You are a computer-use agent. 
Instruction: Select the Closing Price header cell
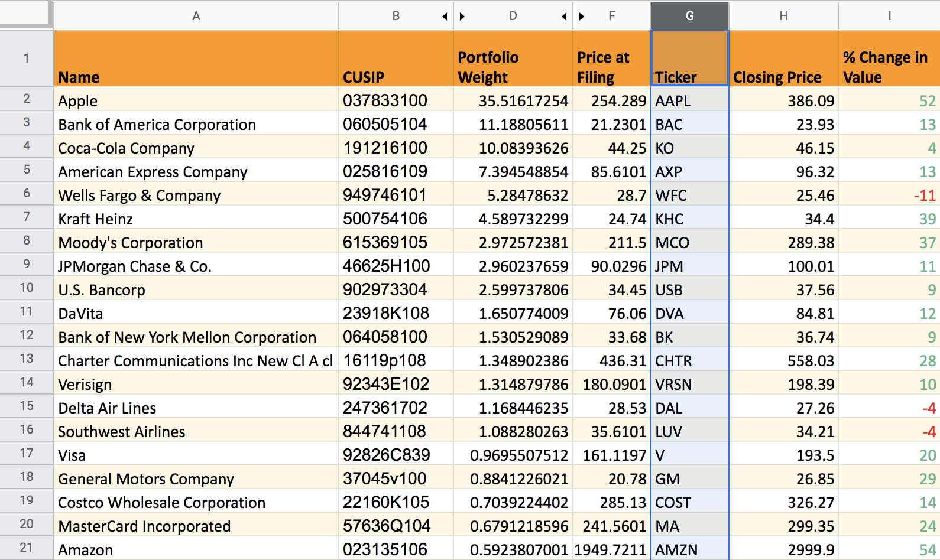[x=783, y=59]
